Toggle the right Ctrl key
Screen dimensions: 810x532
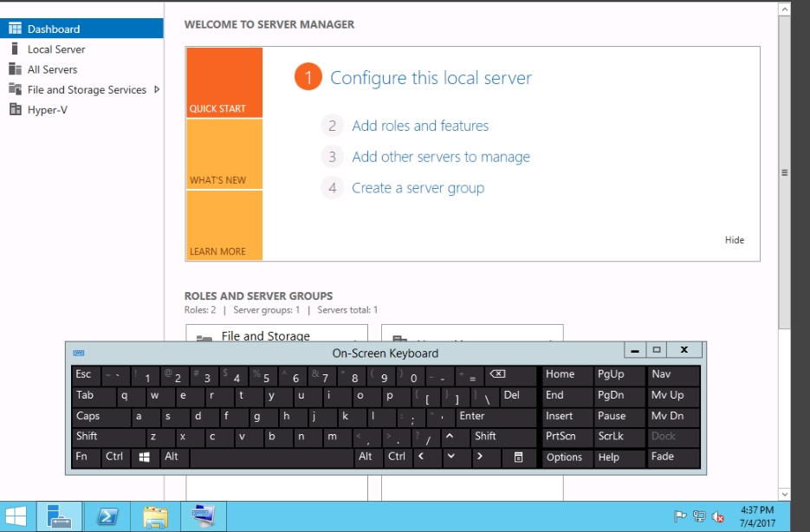click(x=398, y=457)
